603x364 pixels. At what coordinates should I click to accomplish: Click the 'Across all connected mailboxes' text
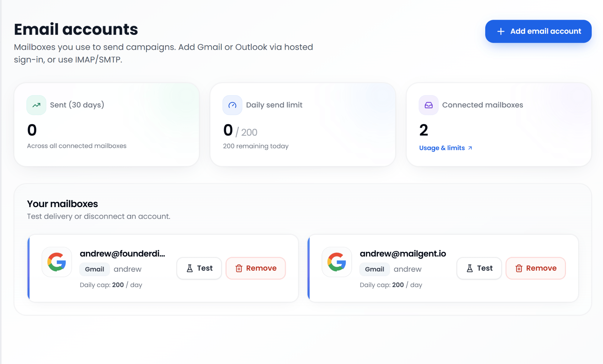point(77,146)
